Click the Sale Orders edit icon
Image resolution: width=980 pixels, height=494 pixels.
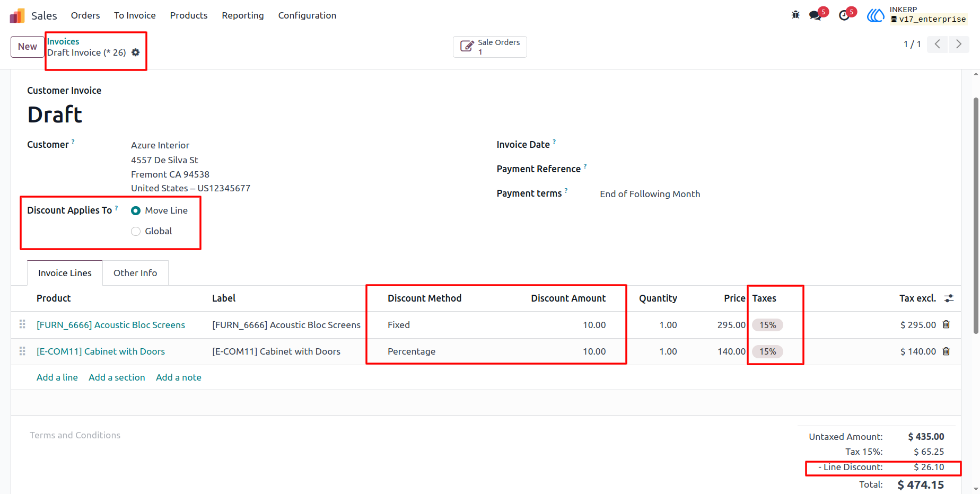click(x=467, y=47)
